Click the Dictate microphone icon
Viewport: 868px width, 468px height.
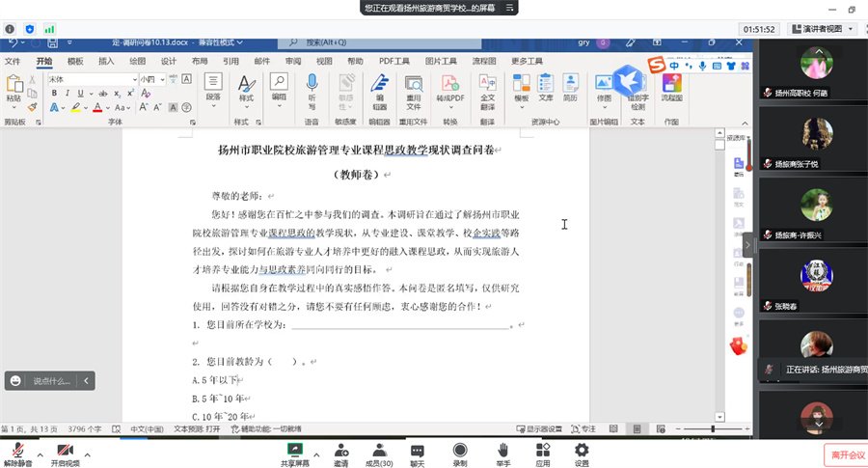coord(312,84)
